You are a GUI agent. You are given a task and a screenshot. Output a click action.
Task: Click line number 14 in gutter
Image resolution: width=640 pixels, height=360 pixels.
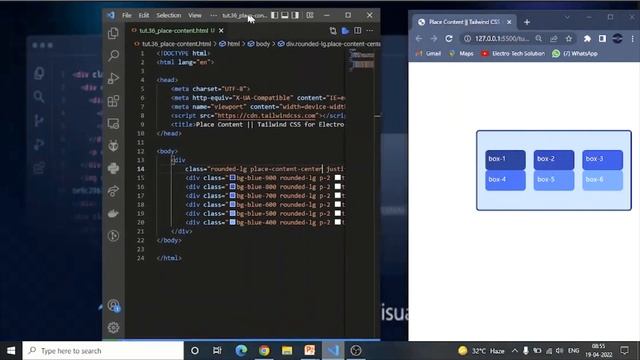point(141,169)
